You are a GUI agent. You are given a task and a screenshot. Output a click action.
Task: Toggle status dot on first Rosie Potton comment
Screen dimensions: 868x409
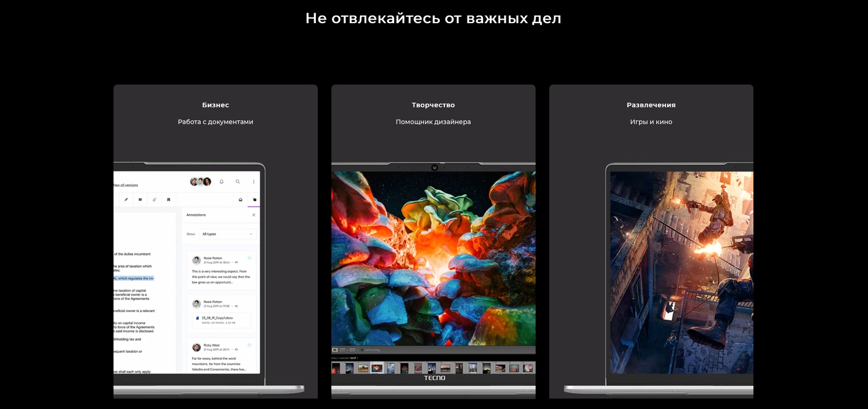[249, 258]
